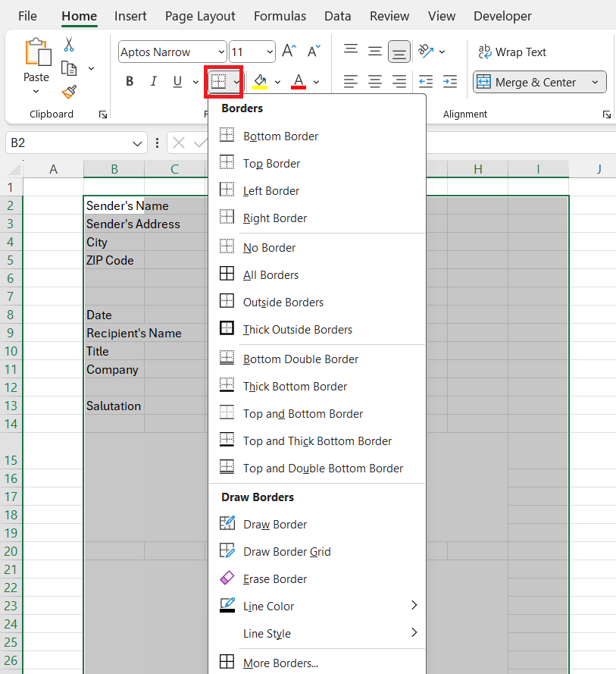Image resolution: width=616 pixels, height=674 pixels.
Task: Toggle Italic formatting
Action: pyautogui.click(x=153, y=81)
